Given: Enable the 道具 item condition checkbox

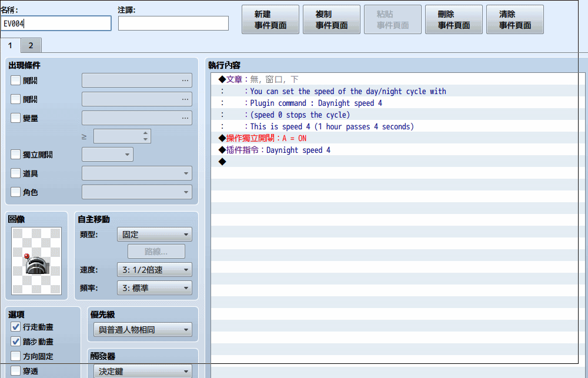Looking at the screenshot, I should (15, 173).
